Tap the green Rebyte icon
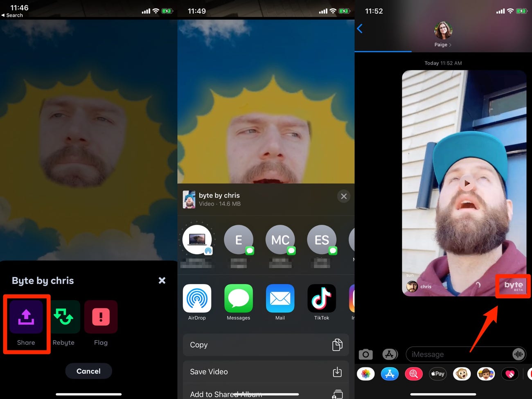This screenshot has width=532, height=399. tap(63, 317)
